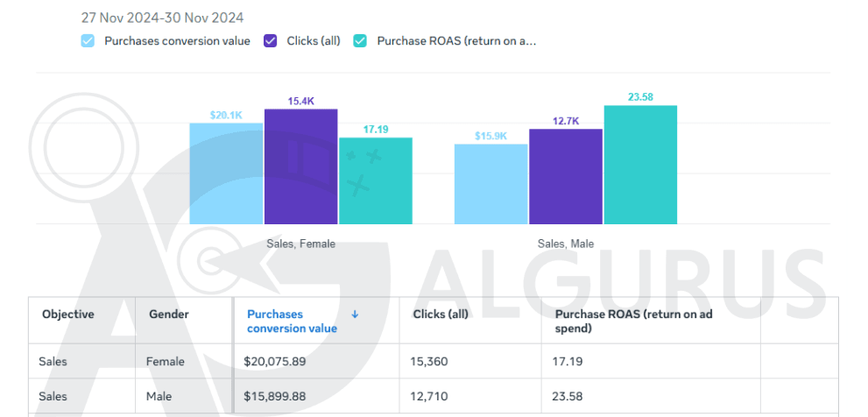
Task: Select the teal 23.58 ROAS bar
Action: tap(640, 165)
